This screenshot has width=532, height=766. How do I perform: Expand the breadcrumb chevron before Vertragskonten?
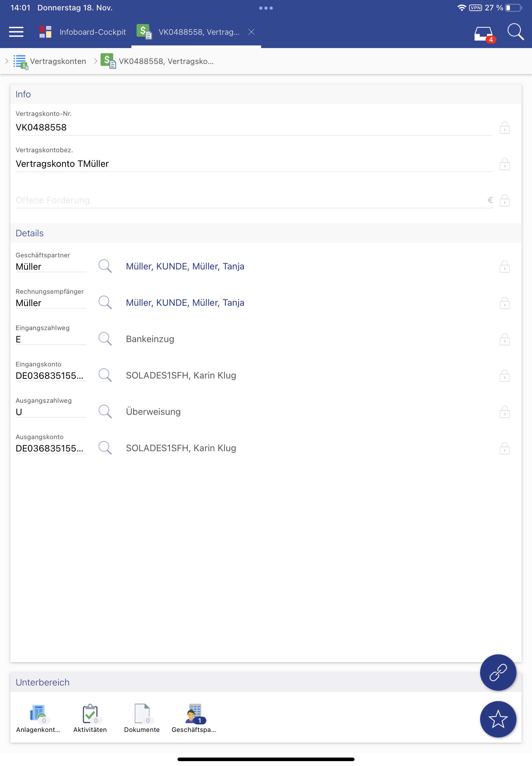pyautogui.click(x=7, y=61)
